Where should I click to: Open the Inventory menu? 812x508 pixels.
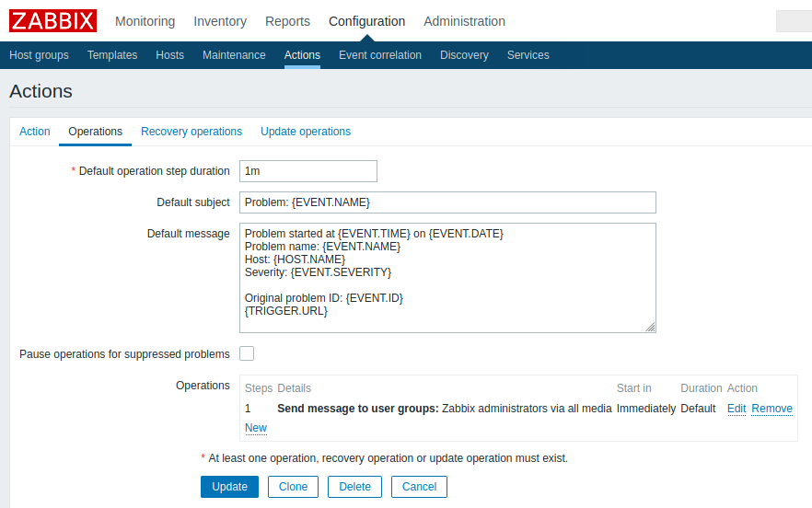coord(220,21)
